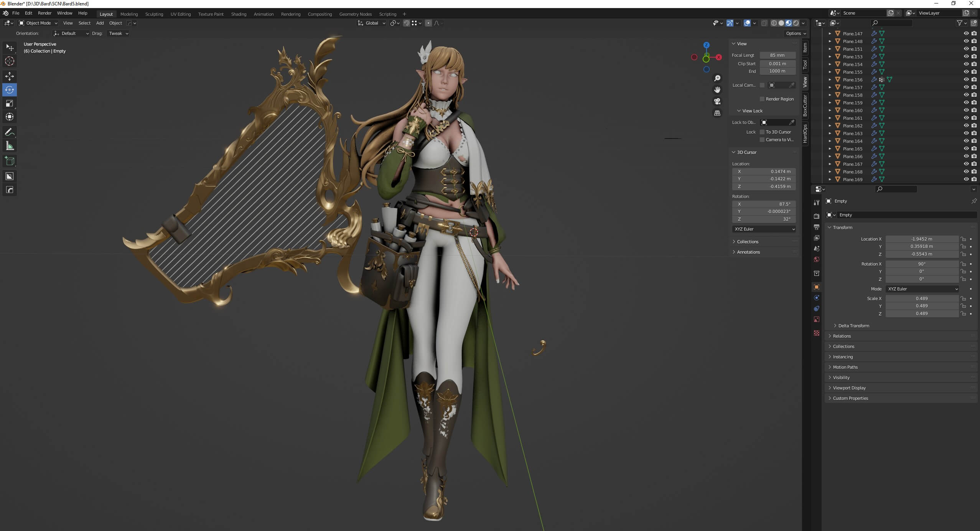Open the Tool properties wrench tab

click(817, 203)
